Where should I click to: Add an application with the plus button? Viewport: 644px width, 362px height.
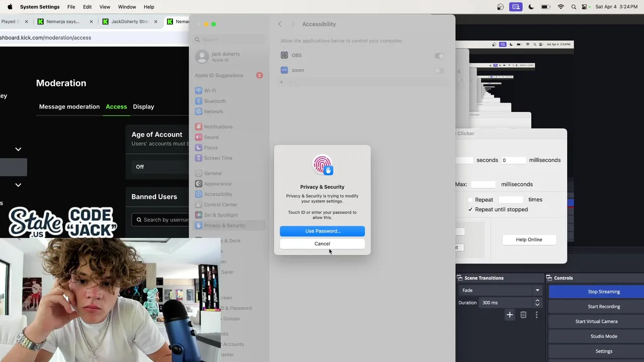pos(281,82)
